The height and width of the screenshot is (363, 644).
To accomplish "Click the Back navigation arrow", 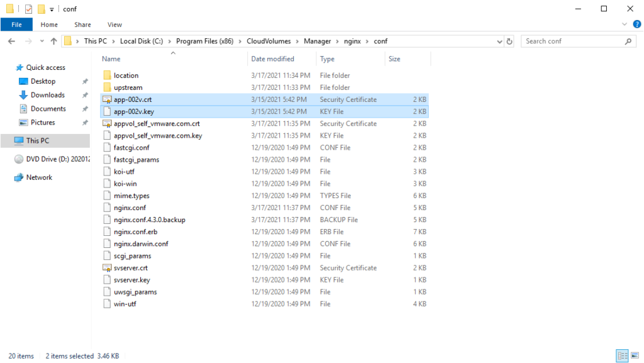I will (12, 41).
